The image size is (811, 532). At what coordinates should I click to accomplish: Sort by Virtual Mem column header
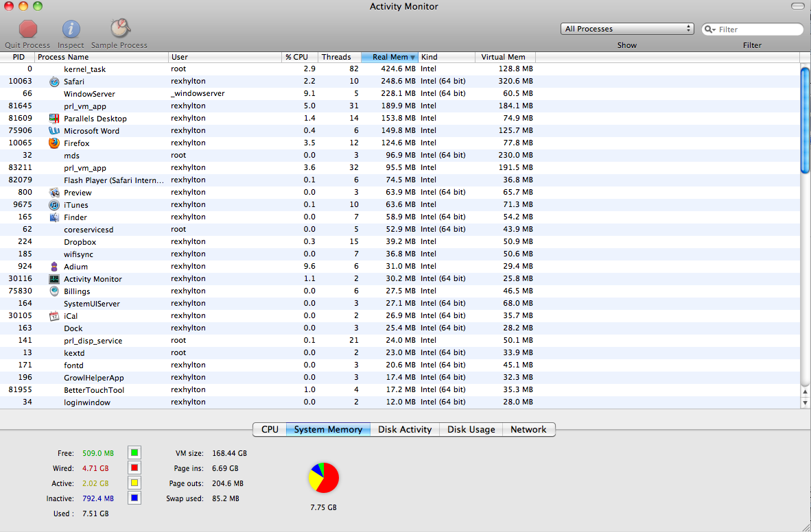(505, 57)
